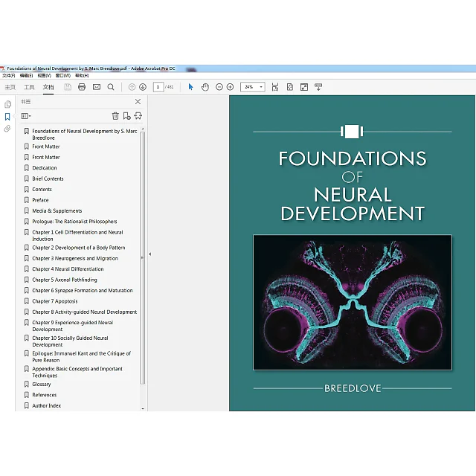Viewport: 476px width, 476px height.
Task: Open the Attachments paperclip panel icon
Action: click(7, 129)
